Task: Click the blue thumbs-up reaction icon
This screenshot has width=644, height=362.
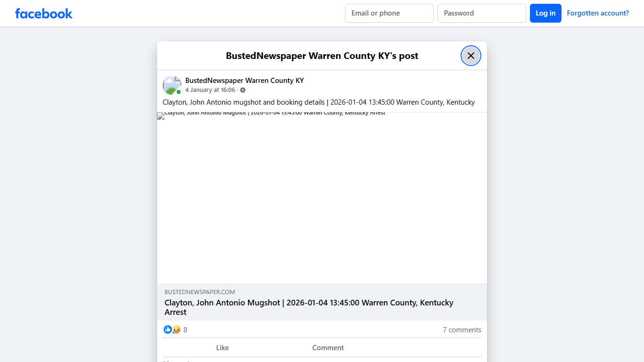Action: [167, 329]
